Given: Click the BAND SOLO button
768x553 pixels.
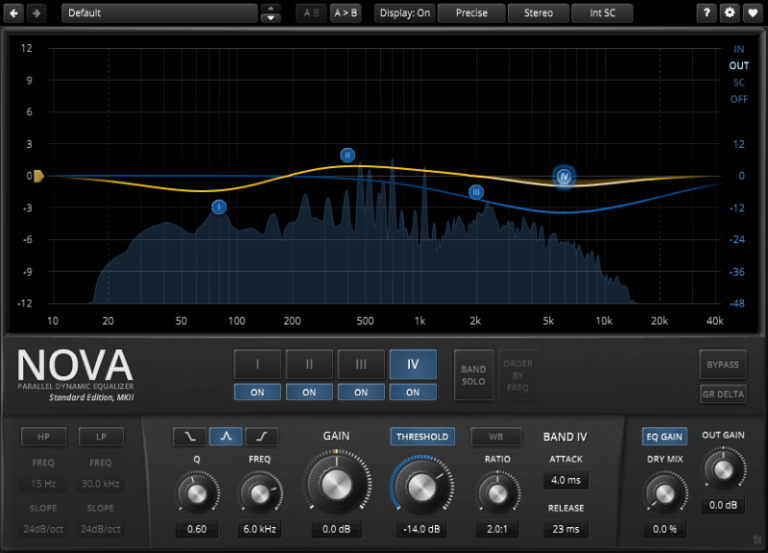Looking at the screenshot, I should pos(473,374).
